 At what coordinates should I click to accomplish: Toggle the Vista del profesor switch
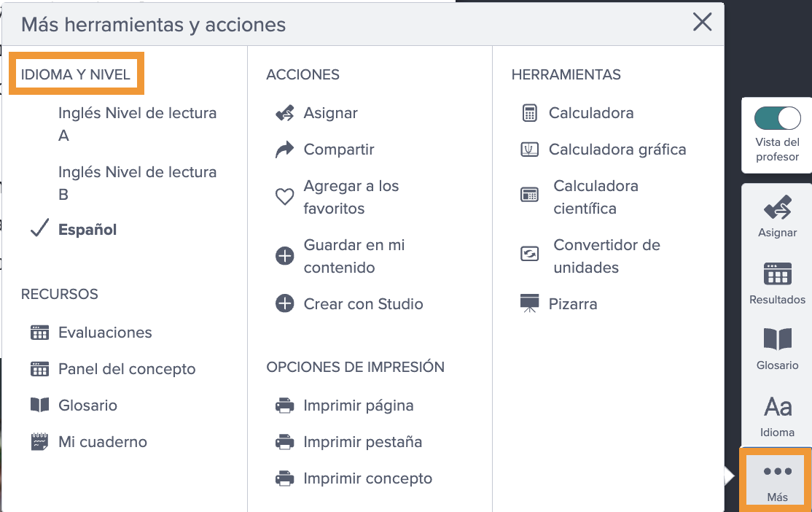777,118
